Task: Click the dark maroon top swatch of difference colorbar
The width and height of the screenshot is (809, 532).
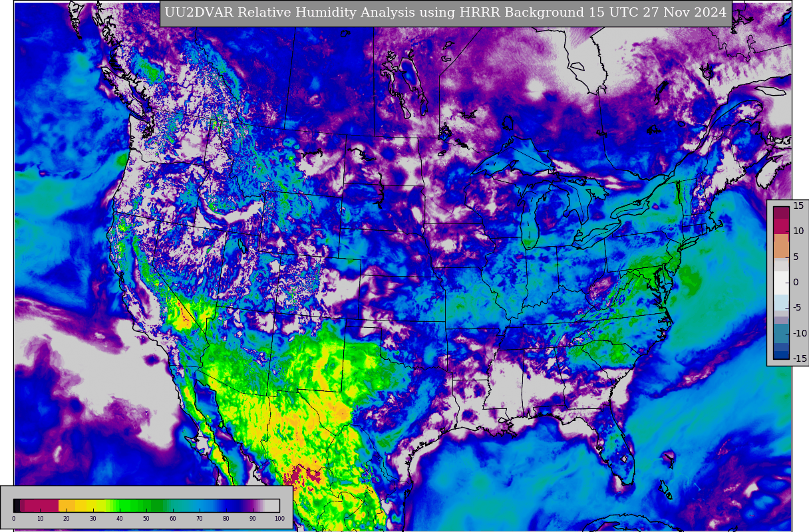Action: click(x=781, y=212)
